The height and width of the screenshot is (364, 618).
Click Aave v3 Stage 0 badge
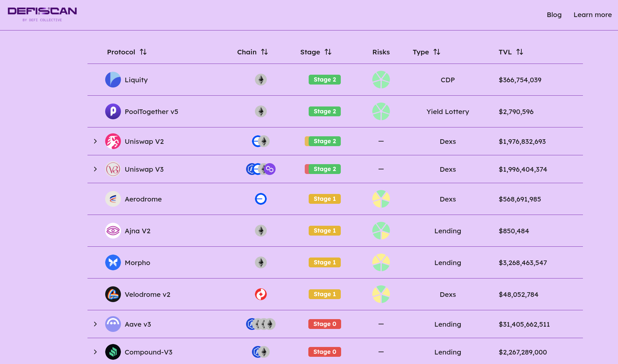coord(325,324)
